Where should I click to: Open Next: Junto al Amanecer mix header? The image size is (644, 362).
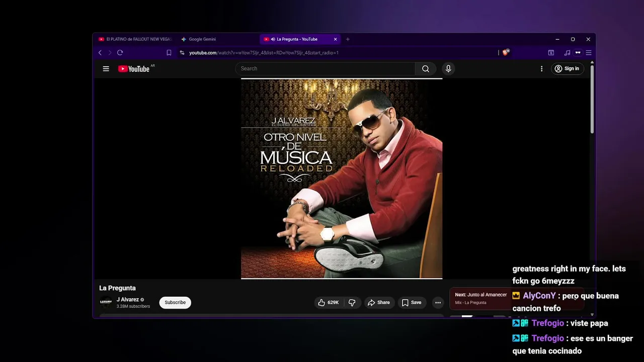[480, 295]
